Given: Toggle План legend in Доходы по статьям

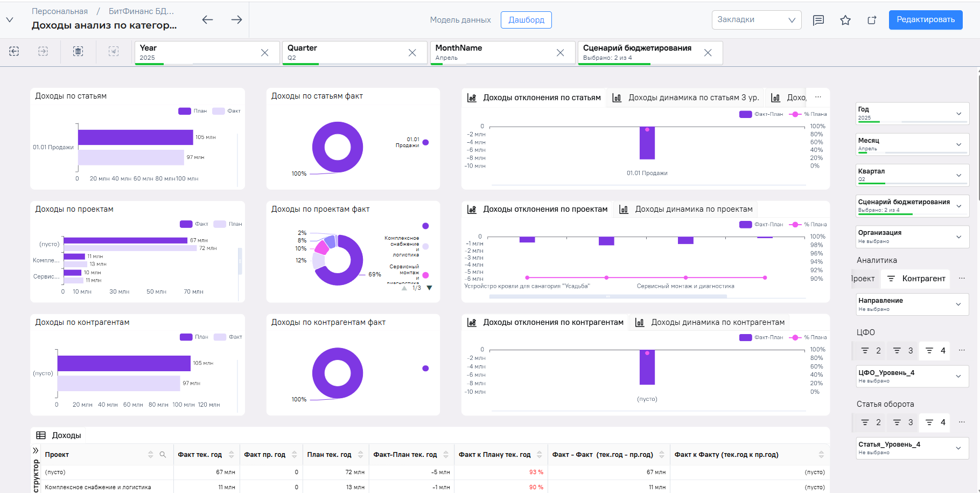Looking at the screenshot, I should [x=193, y=111].
